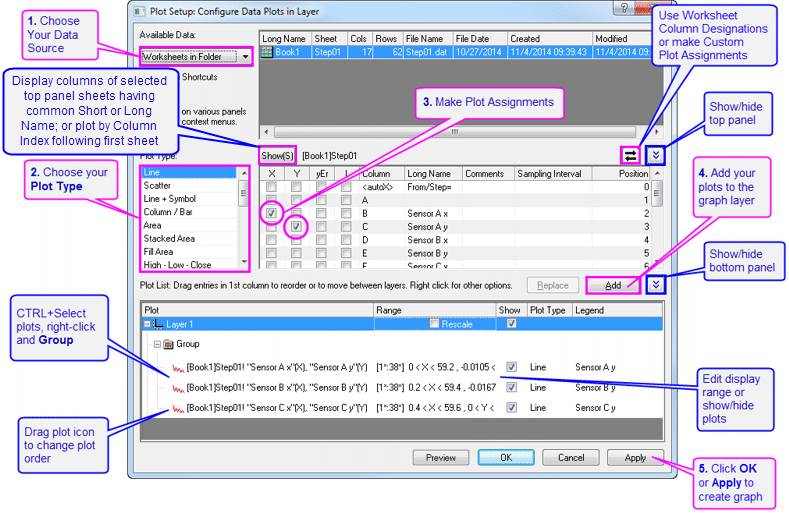789x514 pixels.
Task: Hide the bottom panel with the double chevron
Action: pyautogui.click(x=656, y=285)
